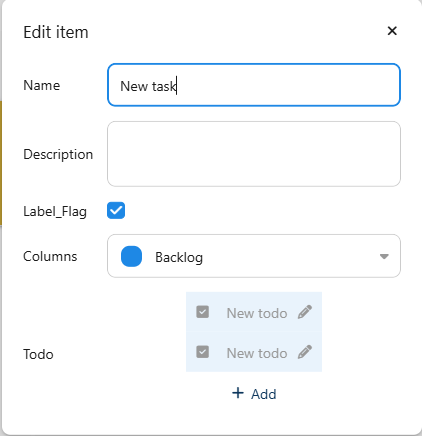The width and height of the screenshot is (422, 436).
Task: Click the blue Backlog color swatch
Action: coord(131,256)
